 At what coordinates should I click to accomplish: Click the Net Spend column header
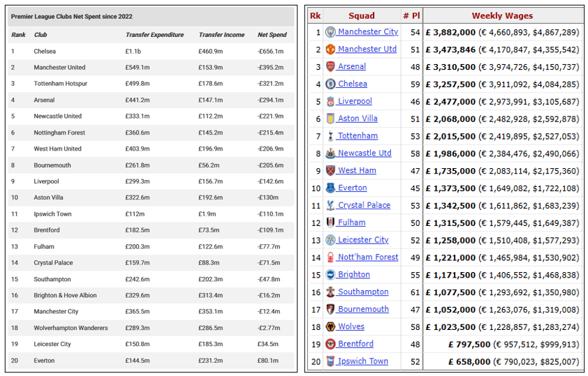[x=271, y=35]
